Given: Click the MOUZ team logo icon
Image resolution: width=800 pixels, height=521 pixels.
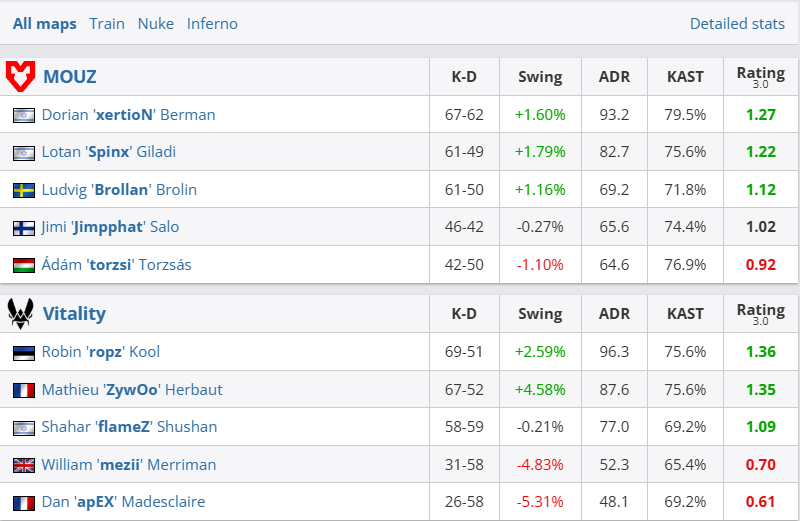Looking at the screenshot, I should click(x=20, y=76).
